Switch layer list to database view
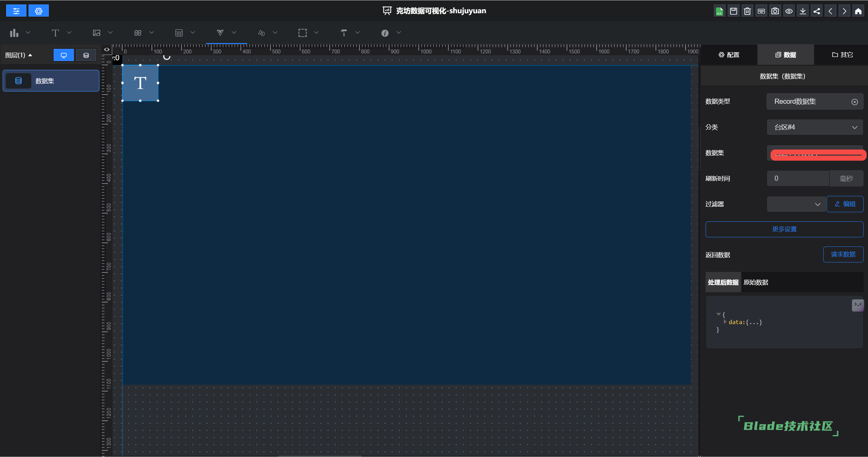The image size is (868, 457). click(x=86, y=55)
